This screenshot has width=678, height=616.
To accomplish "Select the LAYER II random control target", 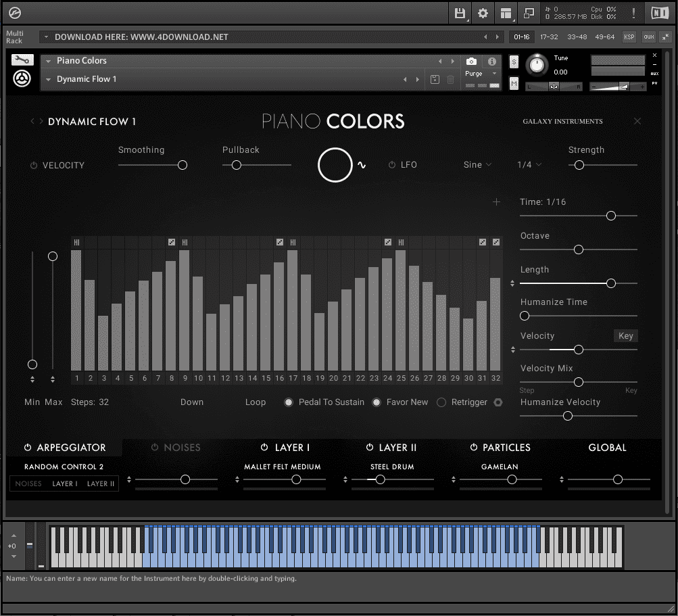I will pos(101,483).
